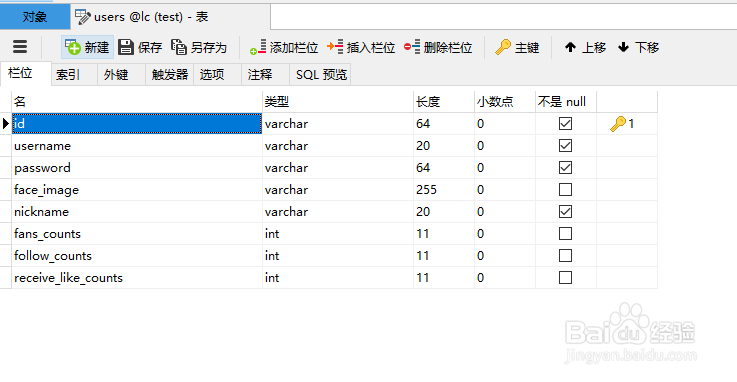Image resolution: width=737 pixels, height=382 pixels.
Task: Toggle not-null checkbox for follow_counts
Action: 565,256
